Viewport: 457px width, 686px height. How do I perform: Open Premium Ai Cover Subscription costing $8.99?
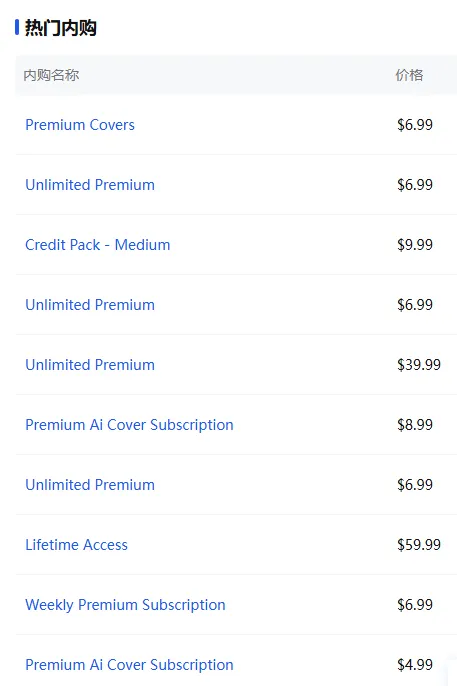tap(129, 425)
